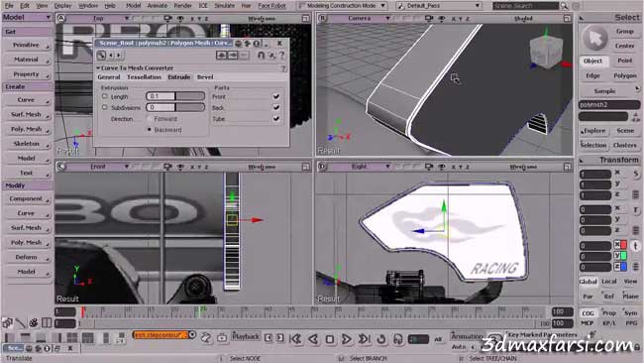Switch to the Tessellation tab
The height and width of the screenshot is (363, 644).
(145, 77)
